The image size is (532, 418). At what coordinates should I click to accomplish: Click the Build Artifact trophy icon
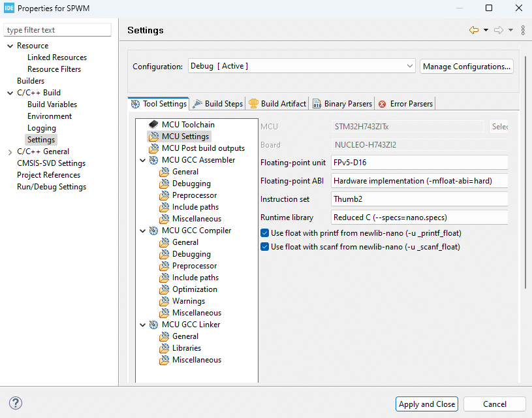pos(253,104)
